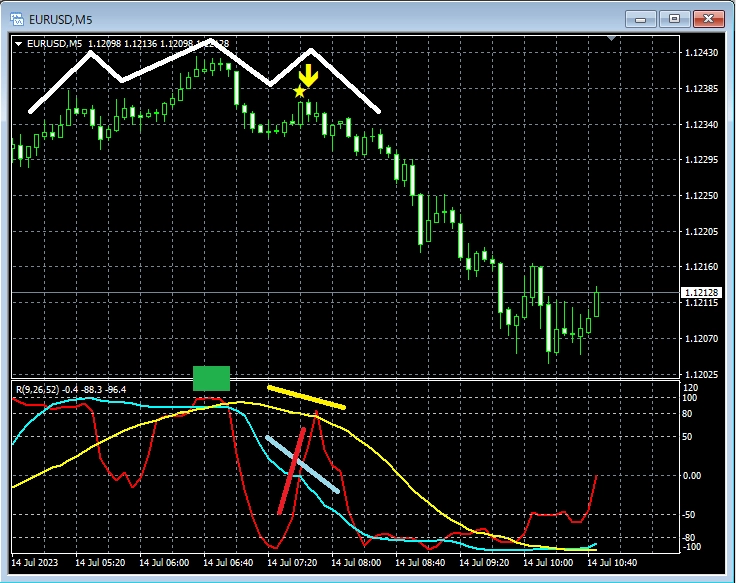The height and width of the screenshot is (583, 737).
Task: Click the yellow down arrow marker
Action: click(x=310, y=74)
